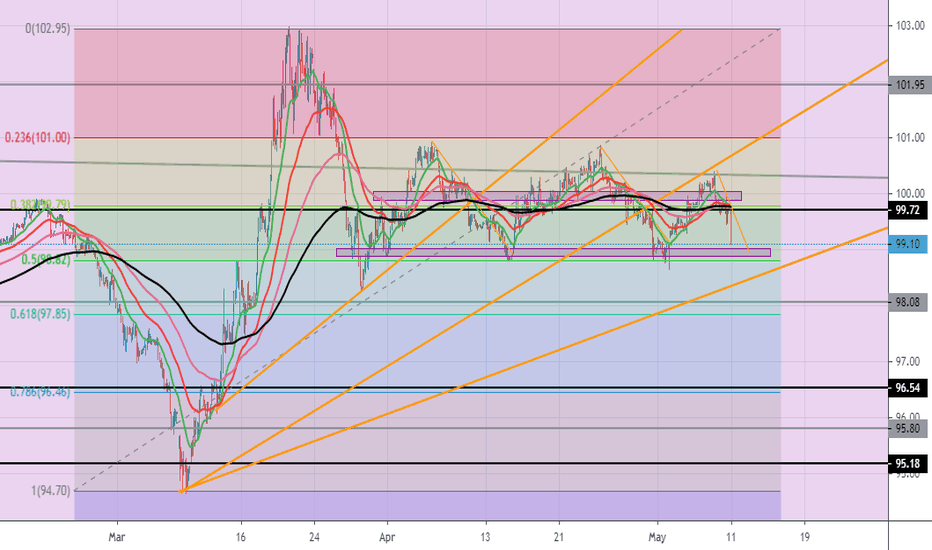Click the 19 date on time axis
Viewport: 932px width, 550px height.
(x=804, y=537)
